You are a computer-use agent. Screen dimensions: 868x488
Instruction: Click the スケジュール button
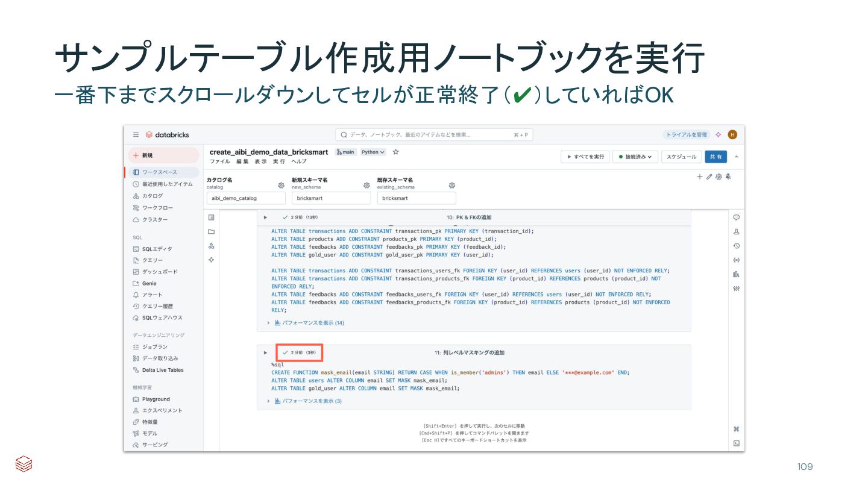pyautogui.click(x=682, y=157)
